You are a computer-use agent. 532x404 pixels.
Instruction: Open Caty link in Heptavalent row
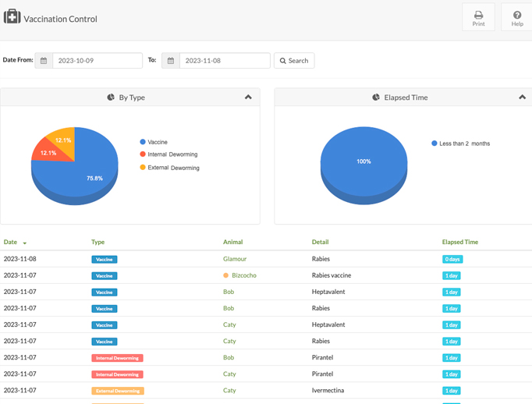(229, 324)
